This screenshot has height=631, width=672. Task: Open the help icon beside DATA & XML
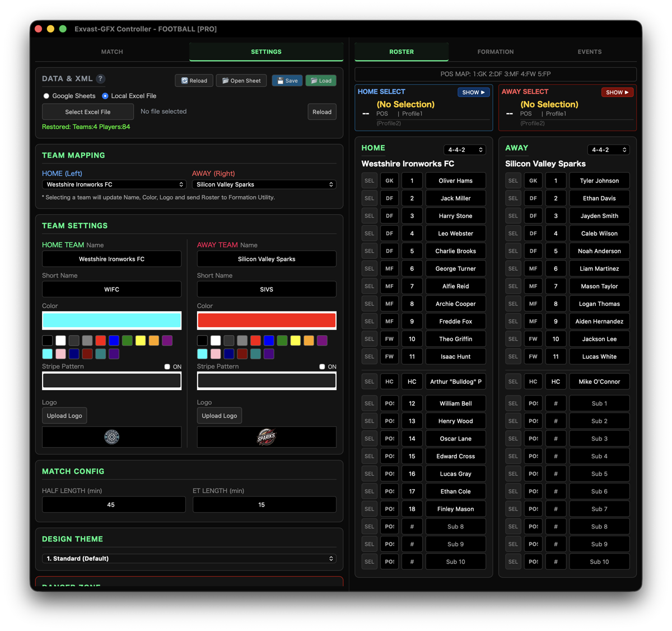pyautogui.click(x=100, y=79)
